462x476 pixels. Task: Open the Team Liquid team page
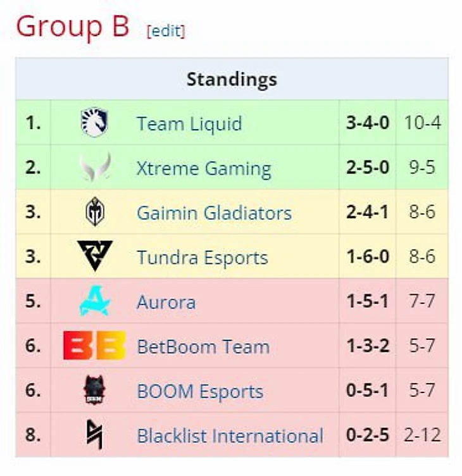tap(189, 123)
